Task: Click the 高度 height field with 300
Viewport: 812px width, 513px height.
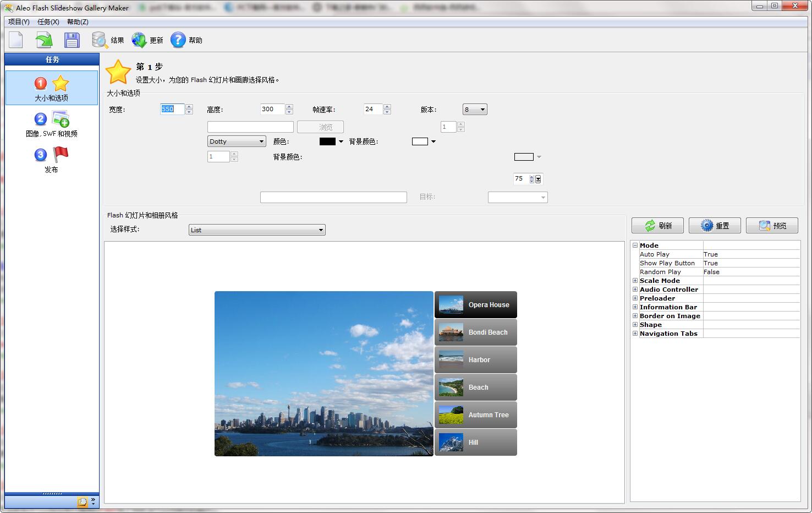Action: 272,109
